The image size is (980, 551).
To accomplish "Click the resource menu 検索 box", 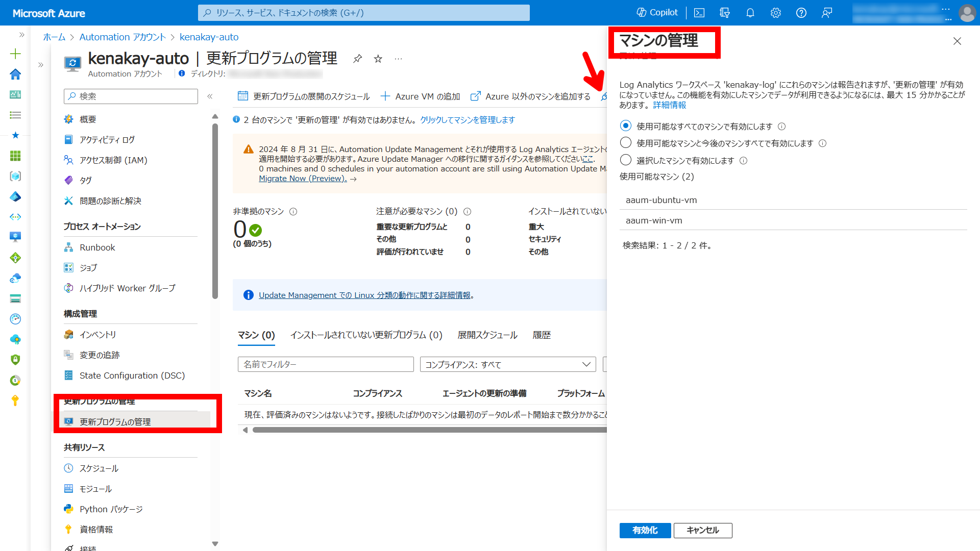I will pos(131,96).
